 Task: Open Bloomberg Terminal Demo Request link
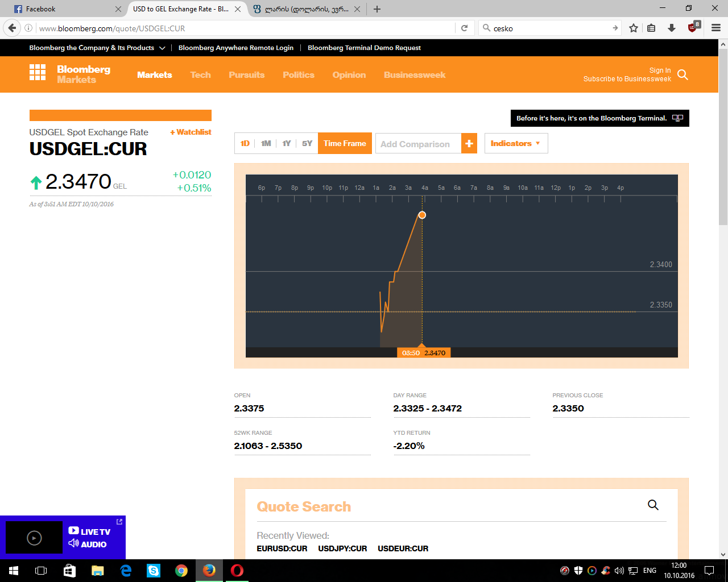pyautogui.click(x=364, y=48)
